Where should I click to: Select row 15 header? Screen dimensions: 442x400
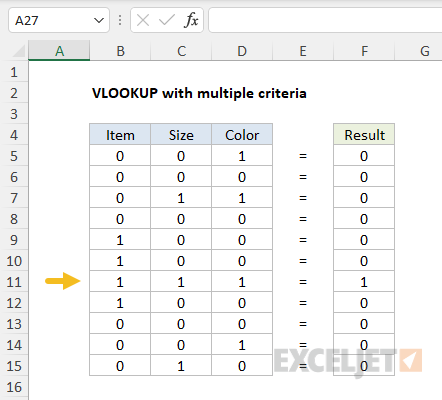pyautogui.click(x=14, y=366)
